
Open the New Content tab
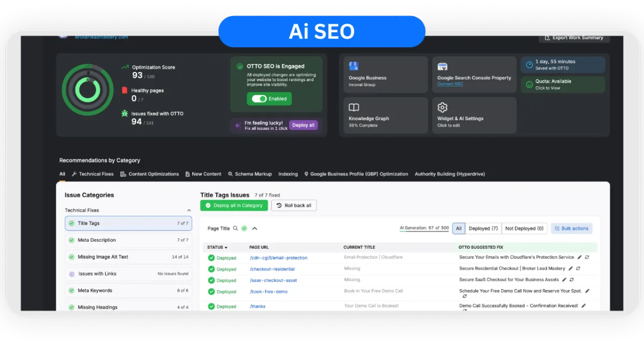pos(203,174)
